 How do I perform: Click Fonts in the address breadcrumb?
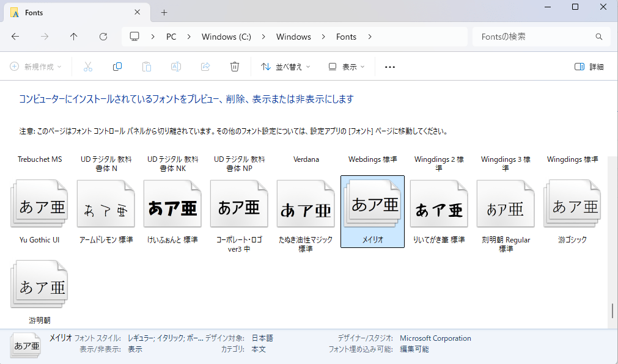346,37
